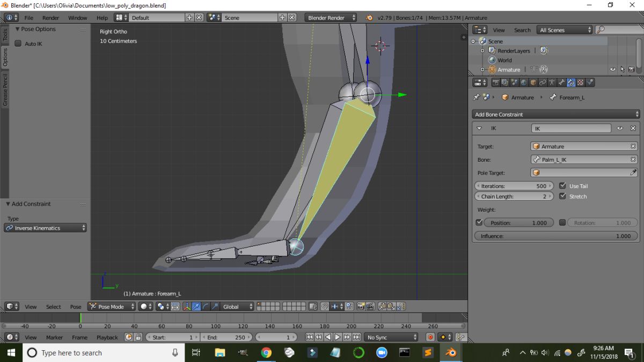Screen dimensions: 644x362
Task: Open the Add Bone Constraint dropdown
Action: pos(556,114)
